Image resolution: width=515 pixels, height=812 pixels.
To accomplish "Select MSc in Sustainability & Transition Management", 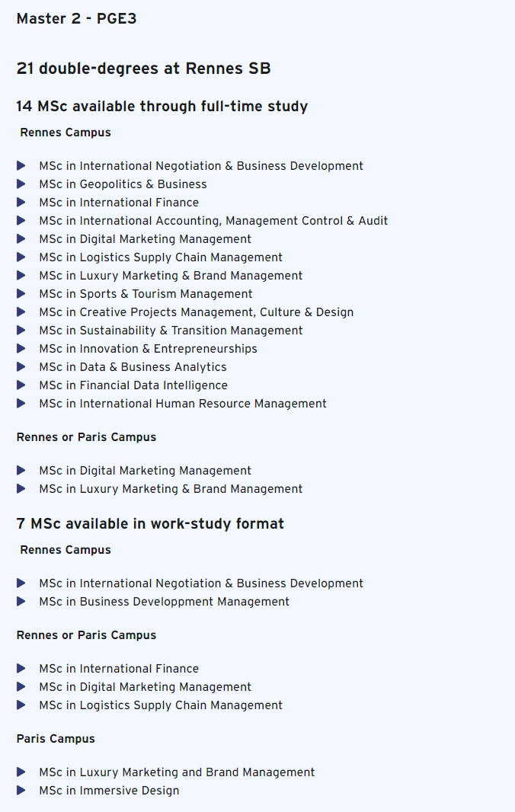I will click(x=171, y=331).
